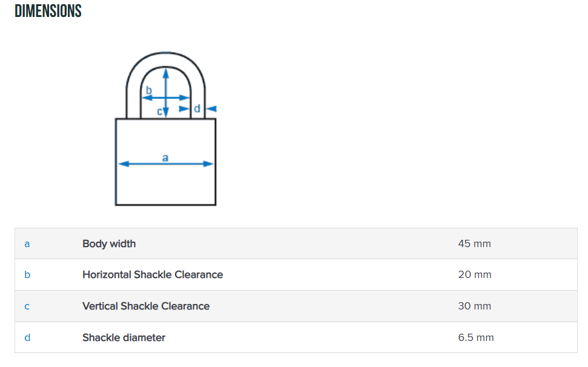The width and height of the screenshot is (588, 367).
Task: Select 'Vertical Shackle Clearance' label
Action: (146, 306)
